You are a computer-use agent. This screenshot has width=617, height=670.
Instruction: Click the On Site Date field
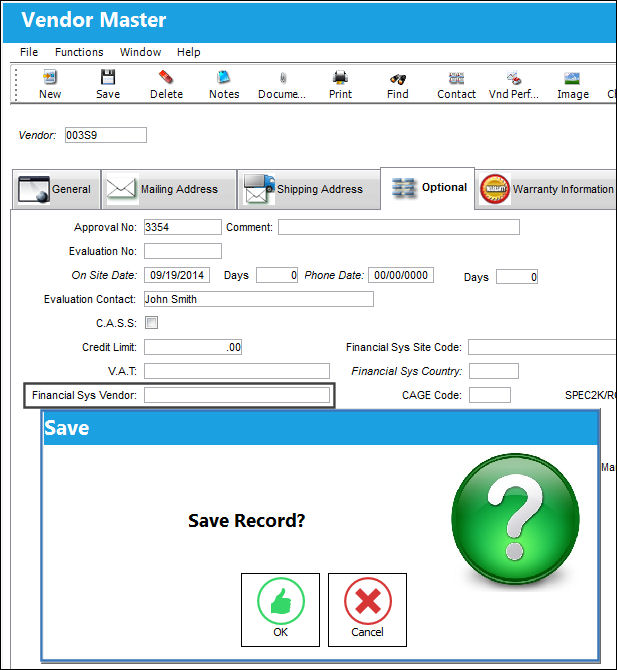[177, 275]
